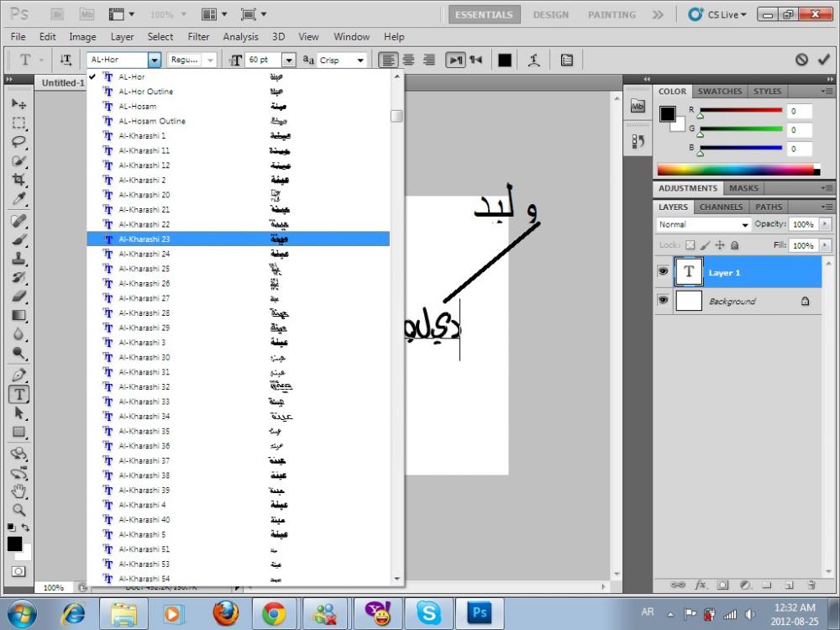Image resolution: width=840 pixels, height=630 pixels.
Task: Select the Pen tool
Action: click(18, 375)
